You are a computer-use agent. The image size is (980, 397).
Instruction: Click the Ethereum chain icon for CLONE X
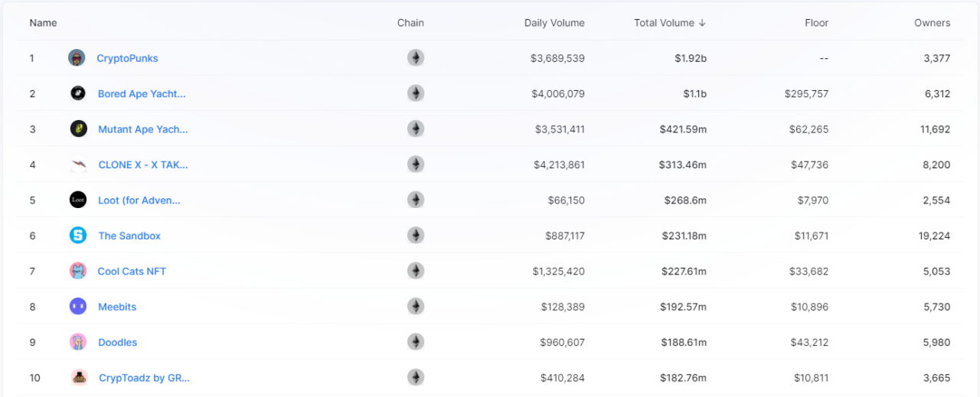pos(416,164)
